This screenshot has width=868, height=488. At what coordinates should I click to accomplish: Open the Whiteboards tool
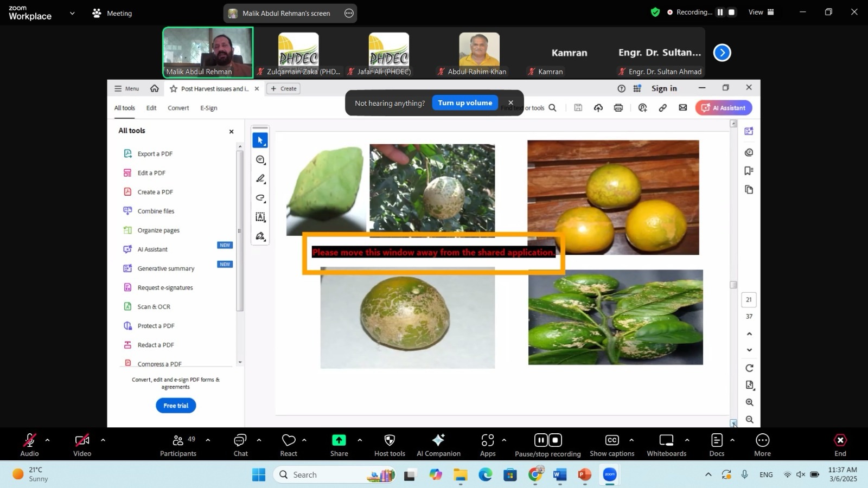[x=666, y=440]
